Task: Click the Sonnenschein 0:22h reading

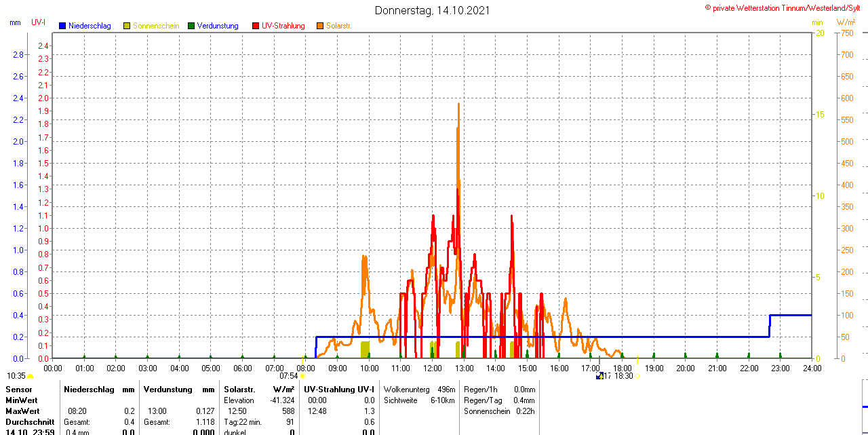Action: [499, 411]
